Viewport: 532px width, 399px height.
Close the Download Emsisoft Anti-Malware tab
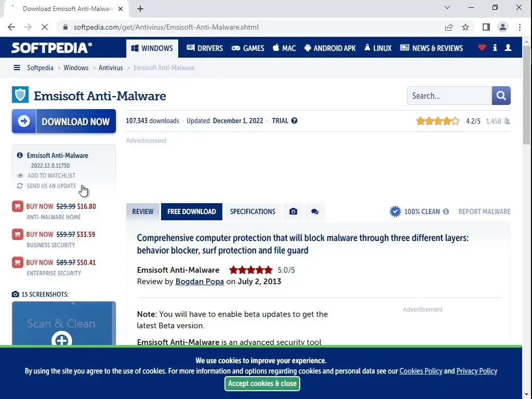(121, 9)
